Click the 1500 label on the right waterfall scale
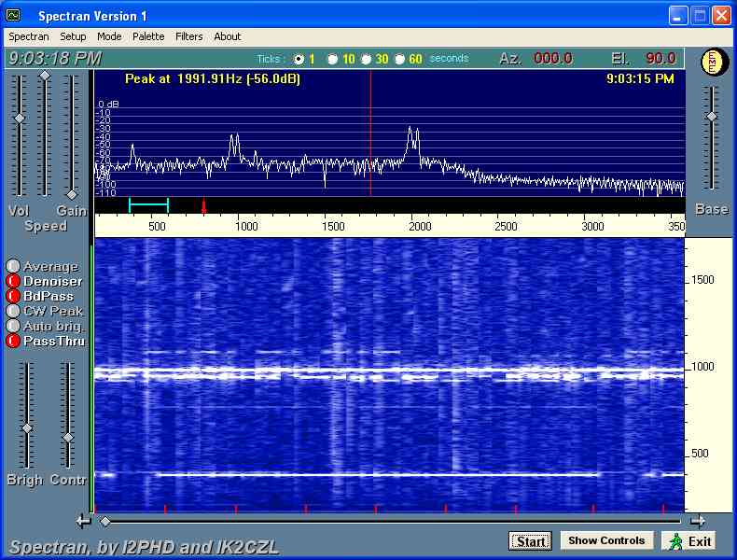Viewport: 737px width, 560px height. 702,280
